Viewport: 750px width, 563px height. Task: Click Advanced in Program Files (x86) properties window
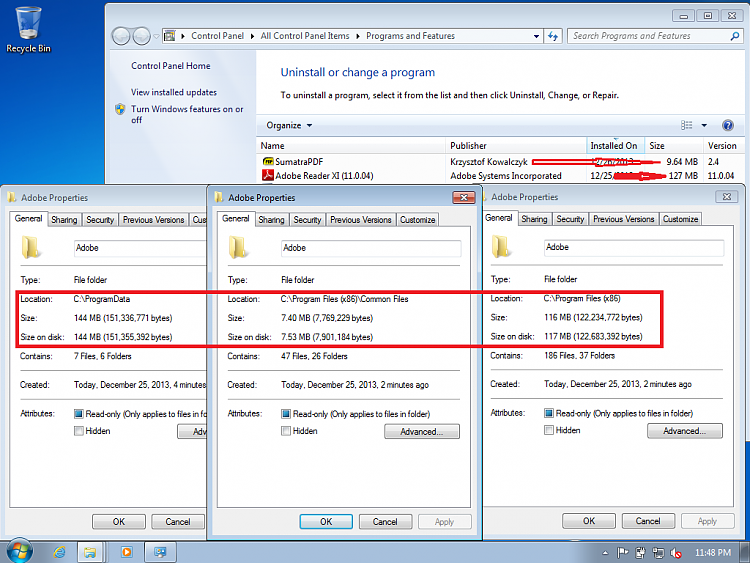(x=684, y=431)
